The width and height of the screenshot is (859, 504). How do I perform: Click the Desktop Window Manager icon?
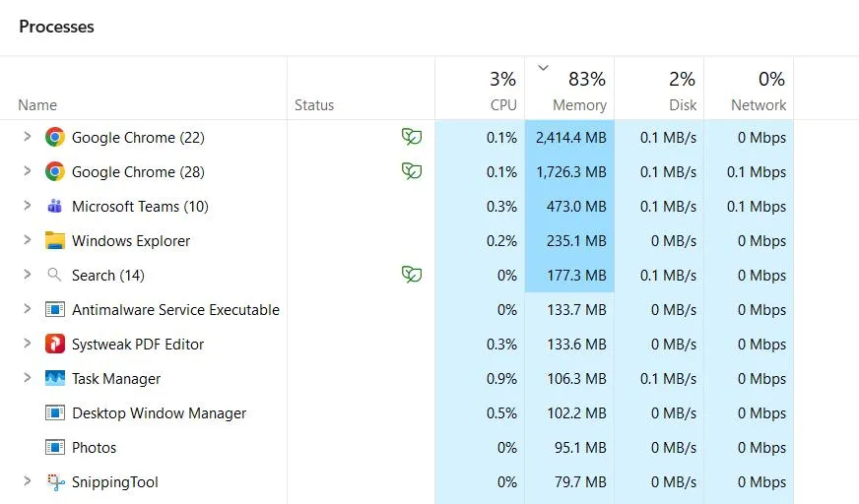(x=55, y=412)
